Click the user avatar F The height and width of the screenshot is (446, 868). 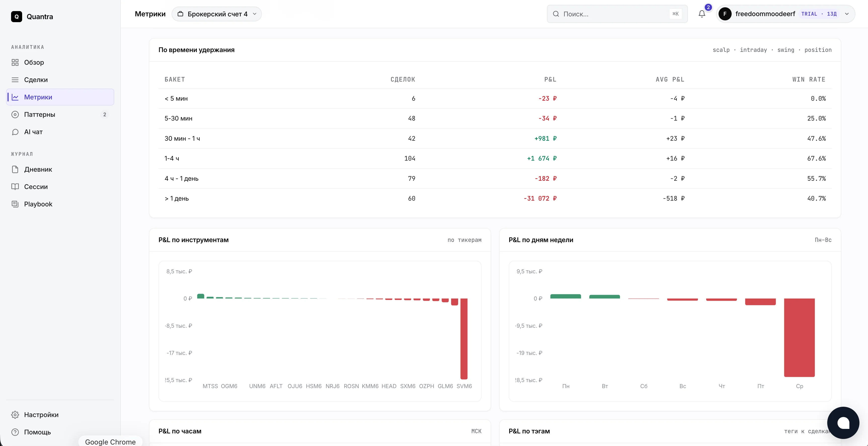click(725, 14)
